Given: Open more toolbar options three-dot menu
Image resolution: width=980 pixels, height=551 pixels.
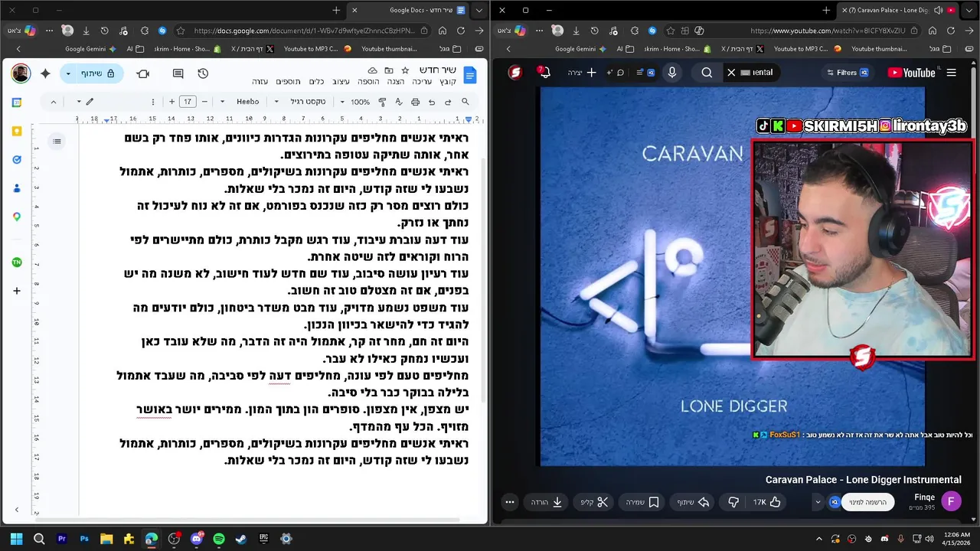Looking at the screenshot, I should pos(152,102).
